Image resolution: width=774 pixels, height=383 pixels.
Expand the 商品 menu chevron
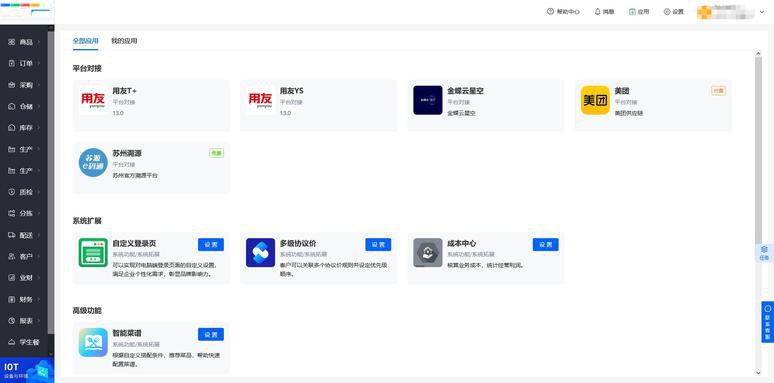(x=39, y=42)
